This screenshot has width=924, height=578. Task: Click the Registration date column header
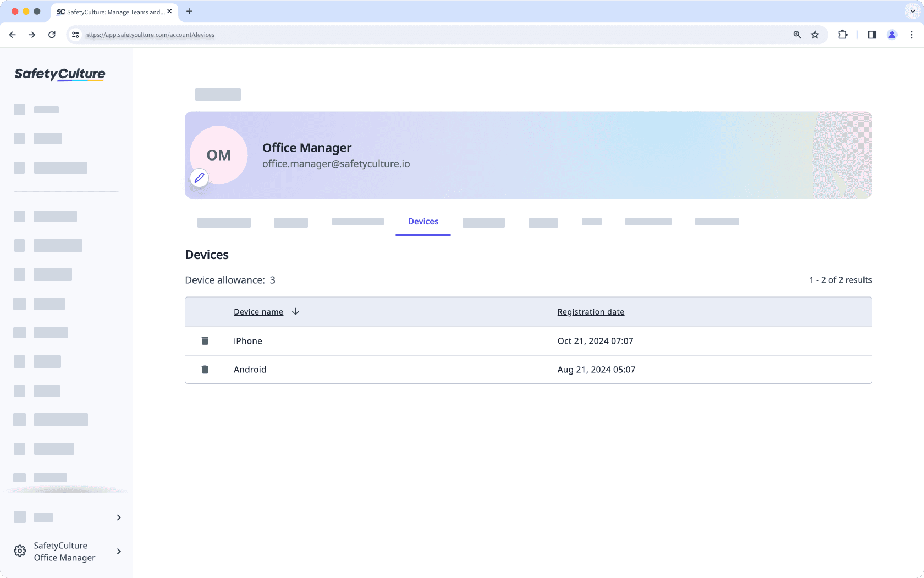tap(591, 311)
